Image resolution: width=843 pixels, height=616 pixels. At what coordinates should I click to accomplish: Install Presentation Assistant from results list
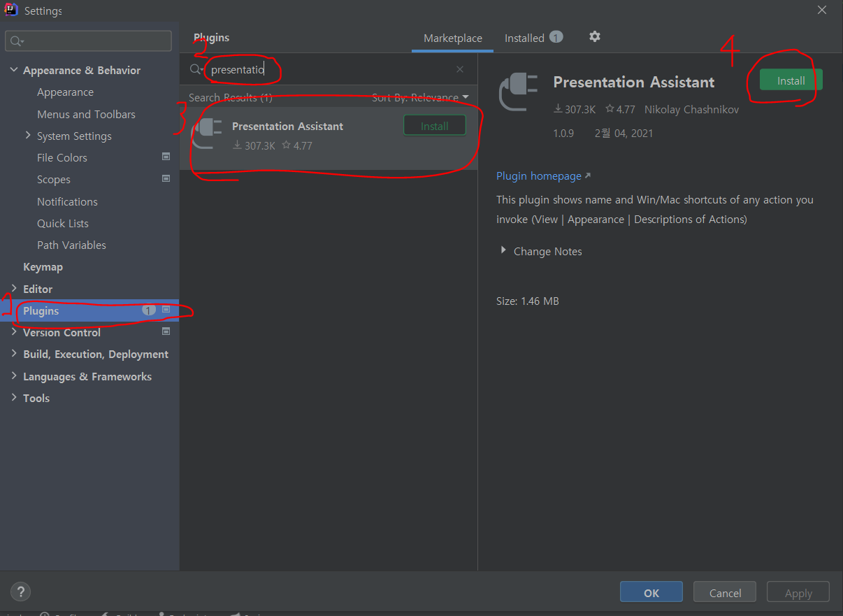435,126
